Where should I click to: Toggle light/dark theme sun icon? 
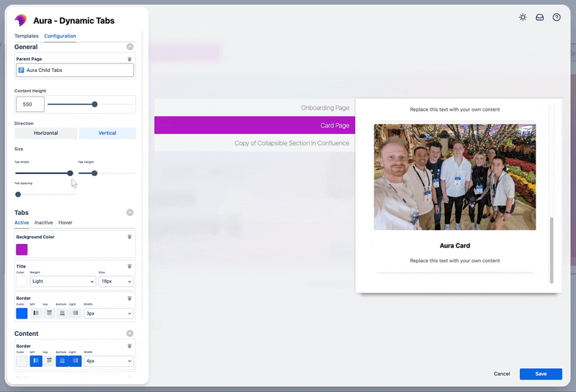[x=523, y=17]
